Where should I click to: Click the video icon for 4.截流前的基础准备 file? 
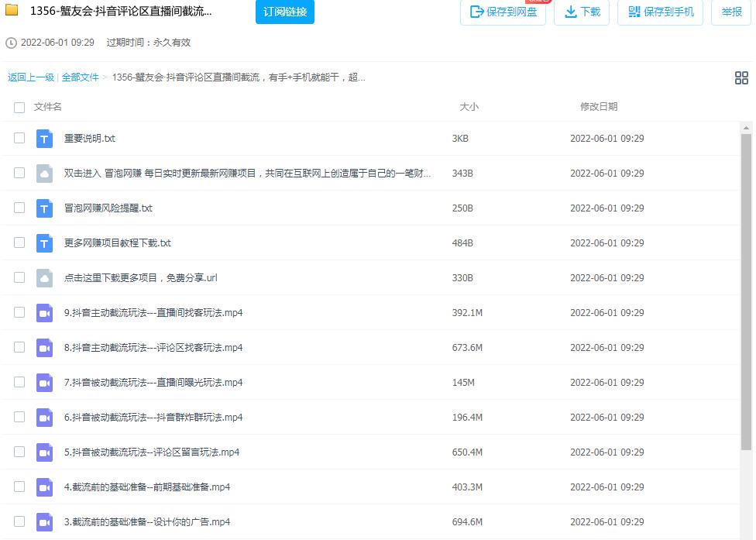click(x=44, y=487)
